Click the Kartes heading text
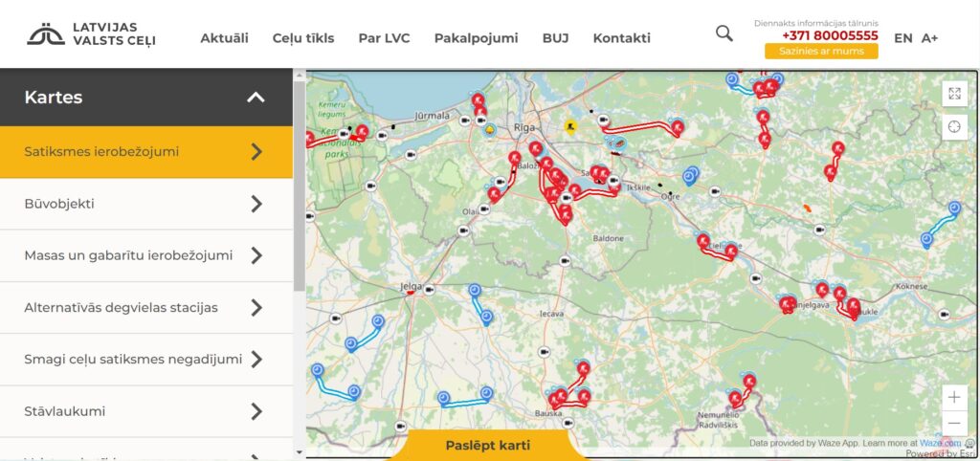Screen dimensions: 980x461 (54, 98)
